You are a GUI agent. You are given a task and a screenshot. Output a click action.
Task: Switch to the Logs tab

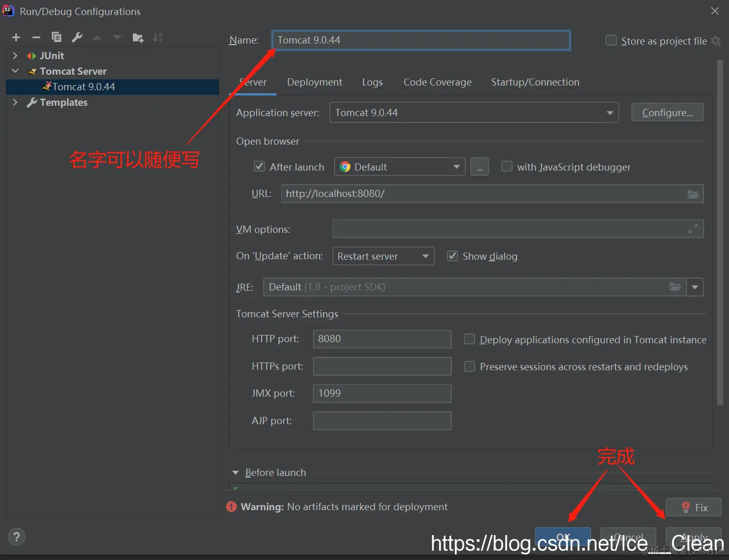point(373,82)
